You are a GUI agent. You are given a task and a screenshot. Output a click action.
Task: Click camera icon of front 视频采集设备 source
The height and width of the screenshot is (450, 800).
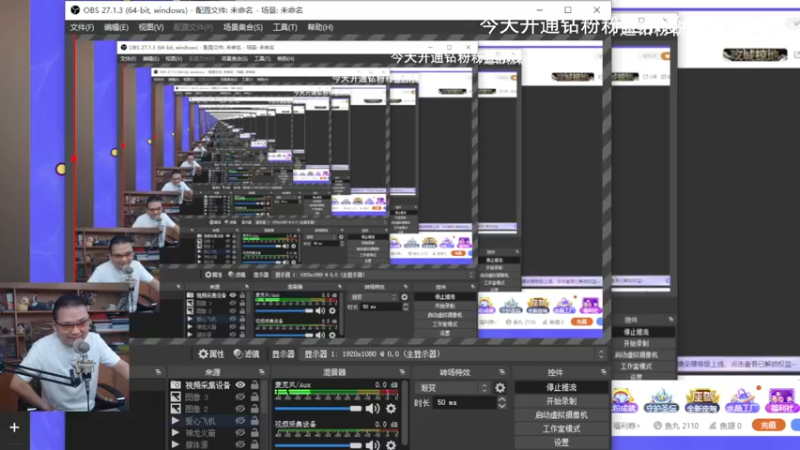176,385
